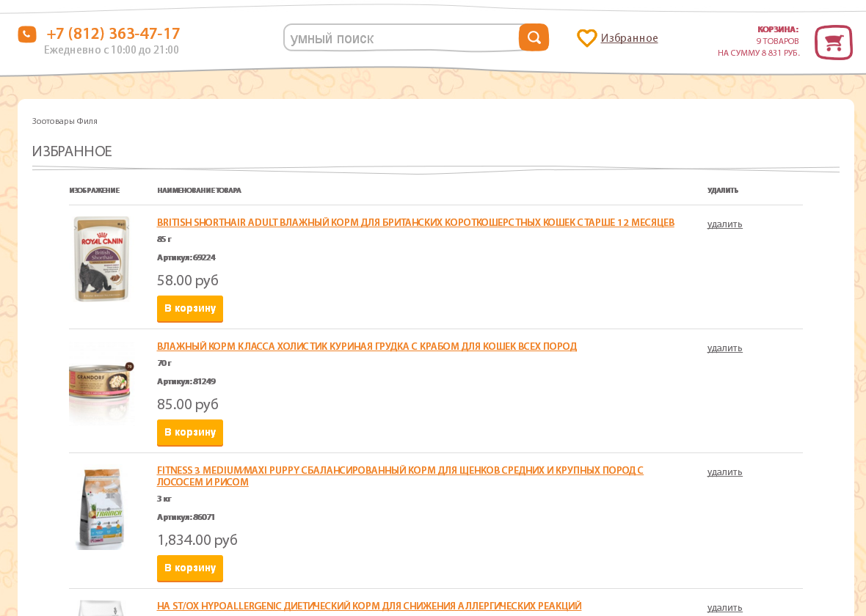Open Grandorf куриная грудка с крабом link
This screenshot has height=616, width=866.
pos(367,346)
